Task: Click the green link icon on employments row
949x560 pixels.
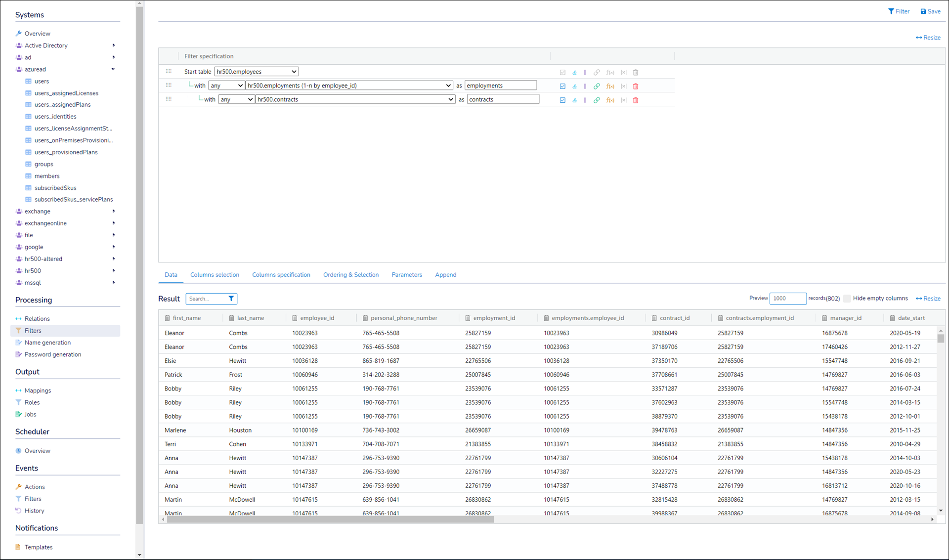Action: click(597, 86)
